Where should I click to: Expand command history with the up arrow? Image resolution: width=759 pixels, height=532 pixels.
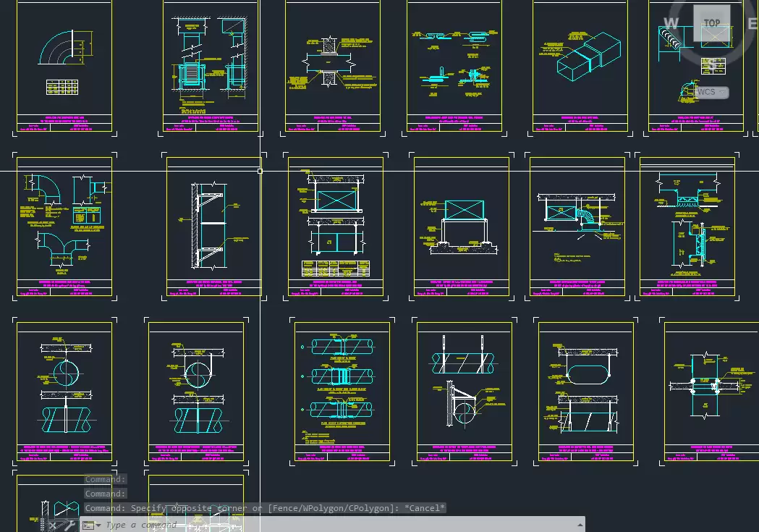(x=580, y=525)
